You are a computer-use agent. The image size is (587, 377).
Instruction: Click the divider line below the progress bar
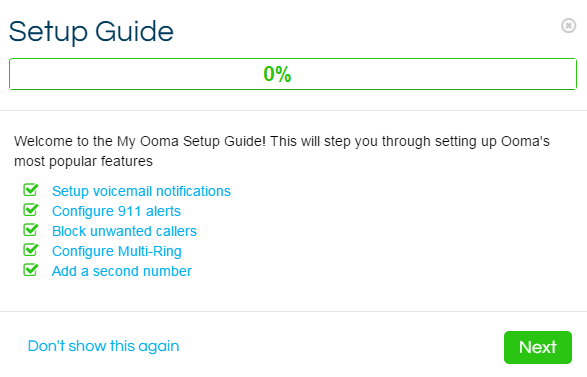[x=294, y=110]
